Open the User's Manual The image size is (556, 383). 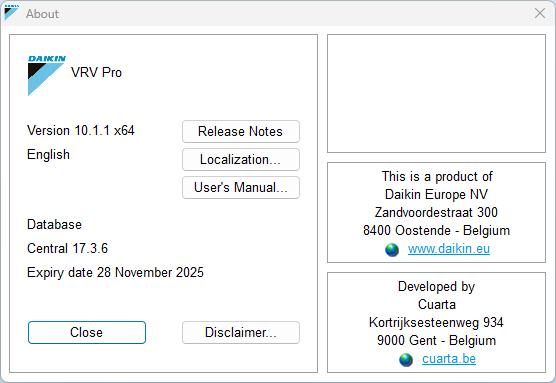coord(241,188)
